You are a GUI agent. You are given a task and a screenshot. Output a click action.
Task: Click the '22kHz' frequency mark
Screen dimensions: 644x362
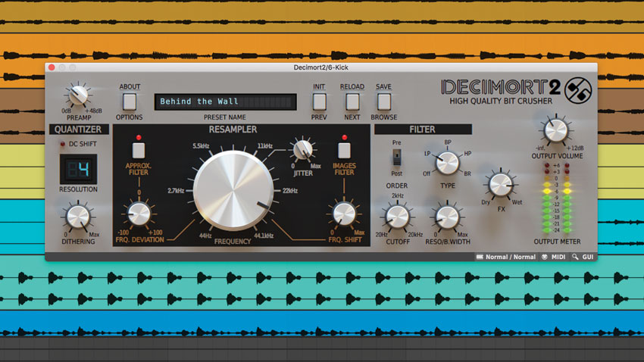(290, 191)
